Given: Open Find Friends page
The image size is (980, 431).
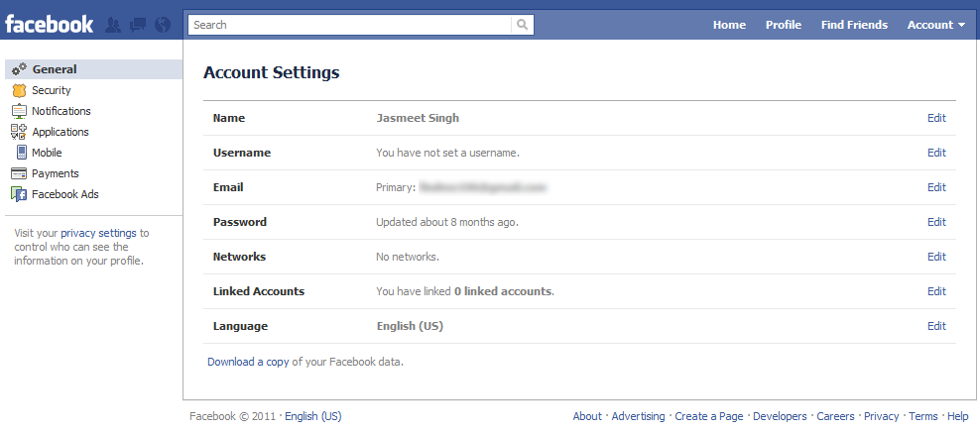Looking at the screenshot, I should (854, 25).
